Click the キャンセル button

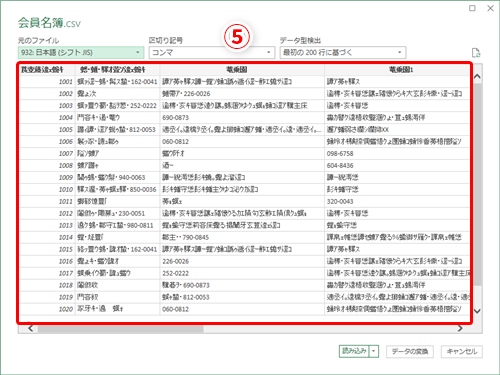point(462,351)
